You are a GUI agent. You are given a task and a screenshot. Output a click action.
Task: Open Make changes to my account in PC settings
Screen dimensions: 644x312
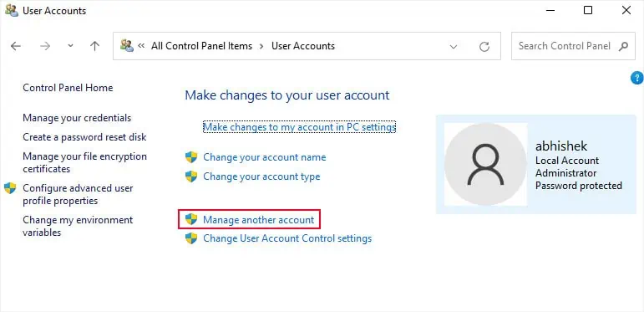[x=299, y=127]
